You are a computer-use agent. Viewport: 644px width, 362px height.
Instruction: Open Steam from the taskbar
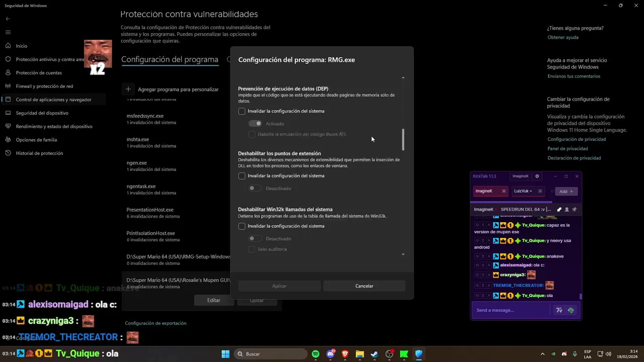tap(374, 354)
